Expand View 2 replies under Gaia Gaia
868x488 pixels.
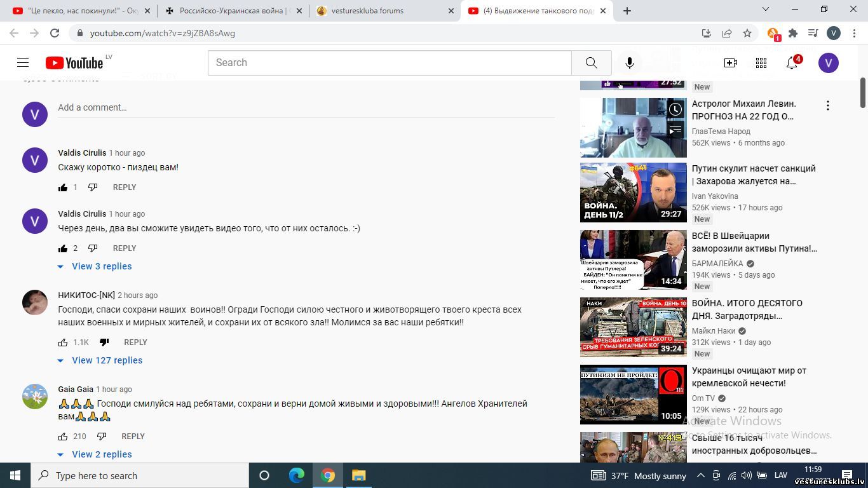point(95,454)
